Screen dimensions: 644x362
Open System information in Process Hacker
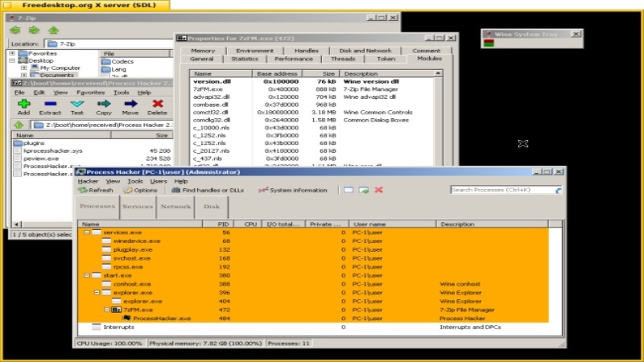(293, 191)
